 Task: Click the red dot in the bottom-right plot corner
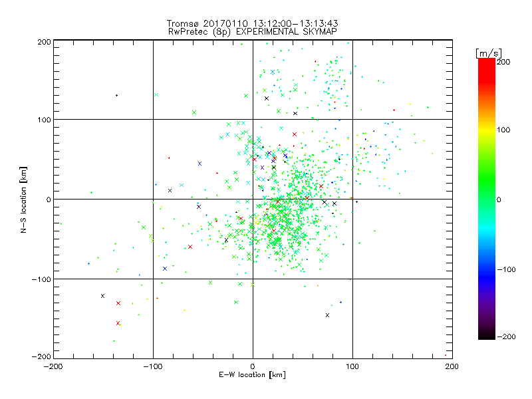(446, 355)
